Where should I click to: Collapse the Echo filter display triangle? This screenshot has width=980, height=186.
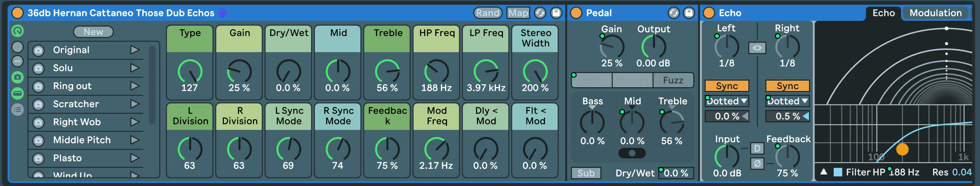coord(824,172)
